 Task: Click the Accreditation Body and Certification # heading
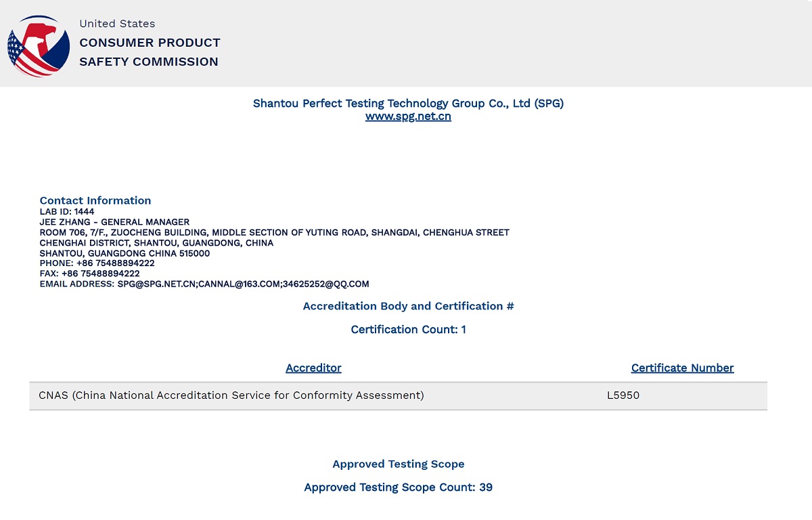pyautogui.click(x=408, y=306)
